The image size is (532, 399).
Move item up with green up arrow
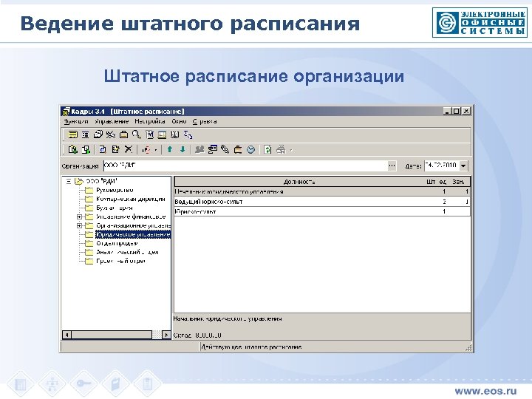click(x=170, y=149)
